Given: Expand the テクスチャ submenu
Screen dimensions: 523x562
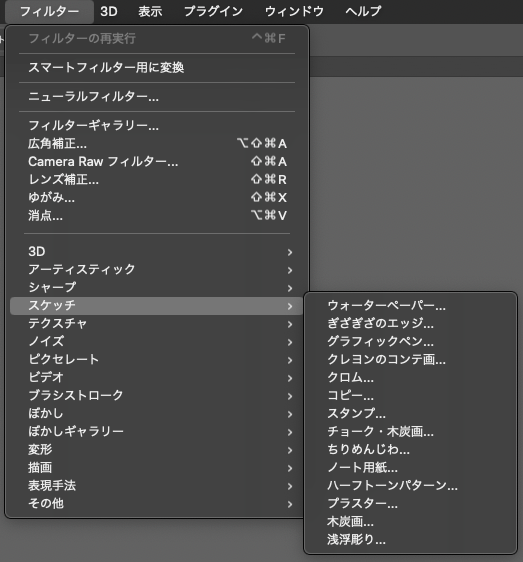Looking at the screenshot, I should pyautogui.click(x=157, y=324).
